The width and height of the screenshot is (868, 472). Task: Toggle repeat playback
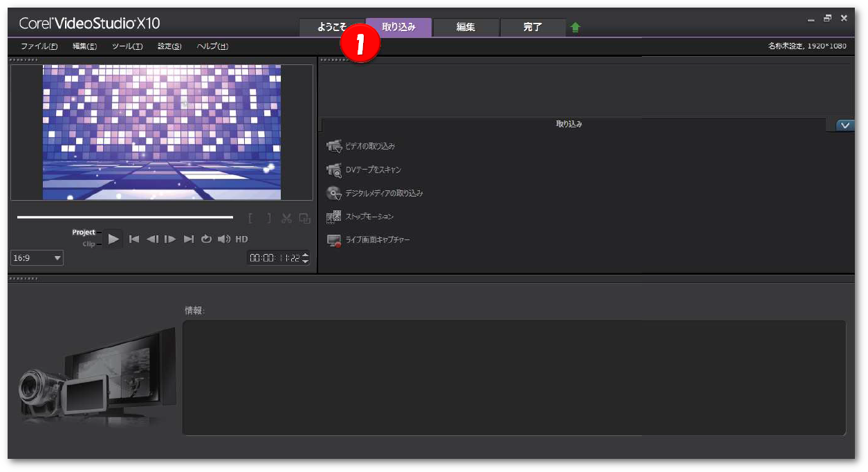pyautogui.click(x=206, y=239)
